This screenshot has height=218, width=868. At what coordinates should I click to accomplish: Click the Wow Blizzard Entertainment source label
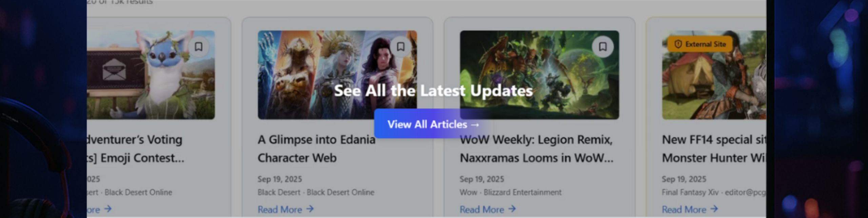point(511,192)
